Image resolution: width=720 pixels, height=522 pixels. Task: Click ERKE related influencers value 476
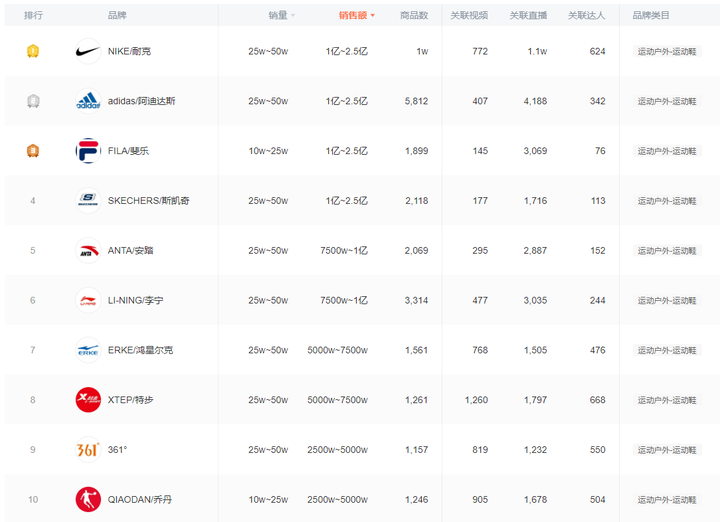click(597, 350)
